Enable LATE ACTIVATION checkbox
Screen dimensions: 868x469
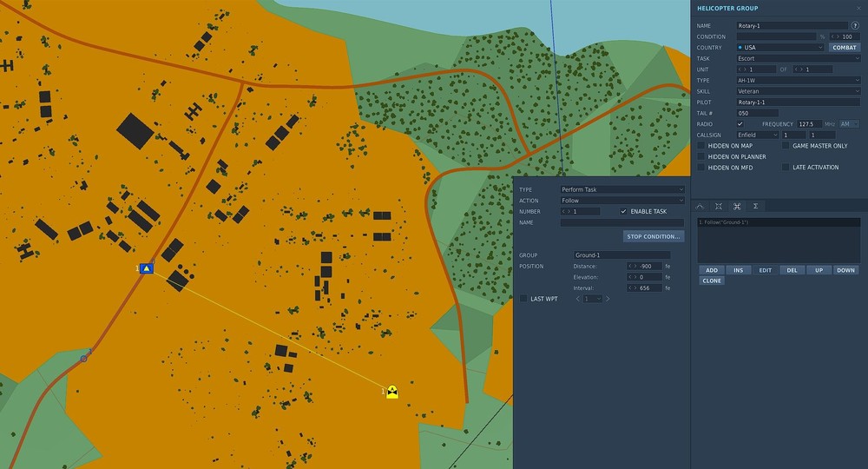786,168
